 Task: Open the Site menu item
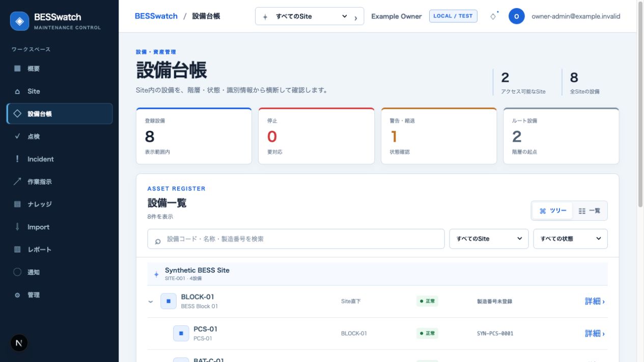coord(60,92)
